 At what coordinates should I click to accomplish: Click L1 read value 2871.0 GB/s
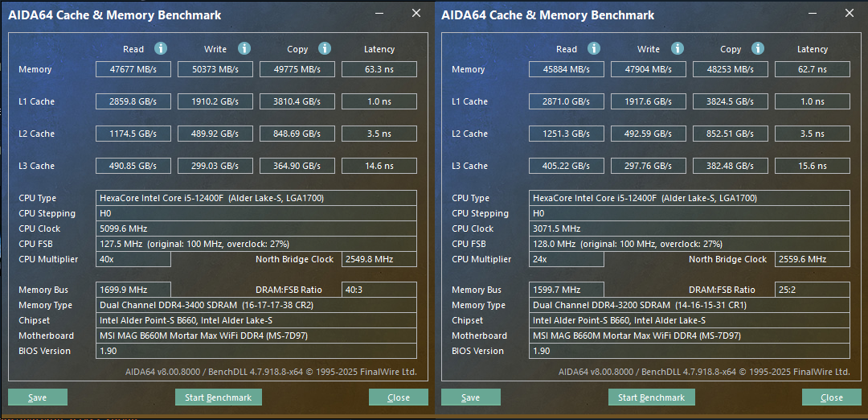(x=567, y=101)
